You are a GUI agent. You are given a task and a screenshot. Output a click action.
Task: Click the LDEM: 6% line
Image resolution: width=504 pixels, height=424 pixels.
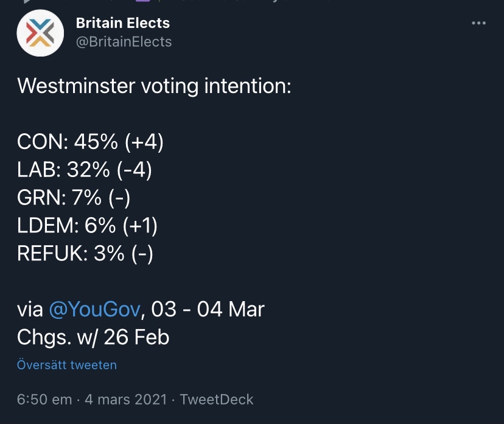coord(87,226)
